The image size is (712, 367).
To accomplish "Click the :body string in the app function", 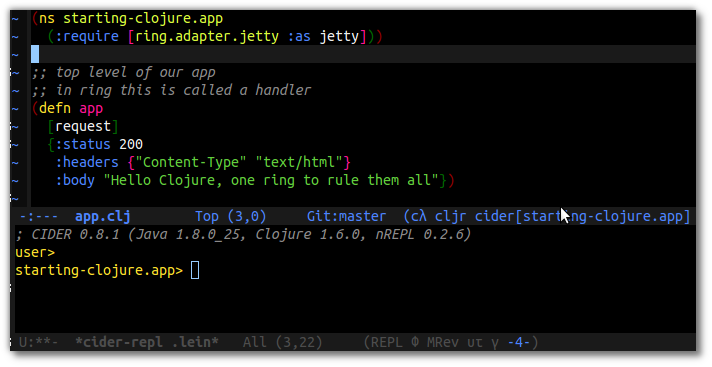I will point(271,180).
